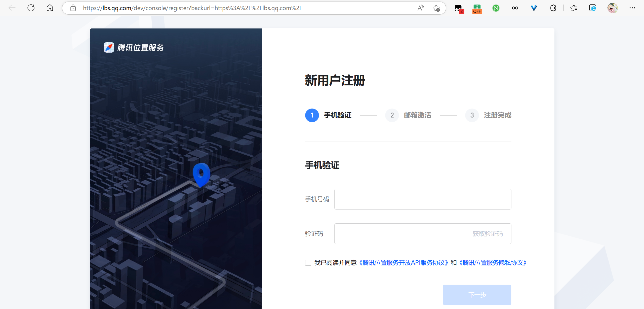Select step 1 手机验证 circle

[312, 115]
